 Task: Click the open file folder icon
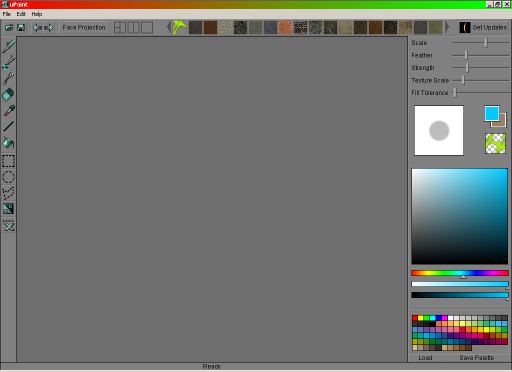[x=9, y=27]
